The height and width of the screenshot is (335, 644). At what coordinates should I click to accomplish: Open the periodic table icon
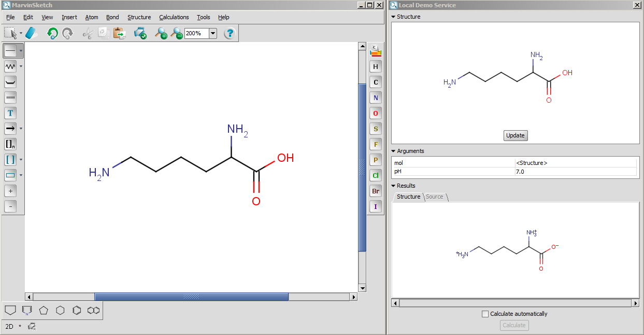click(376, 51)
